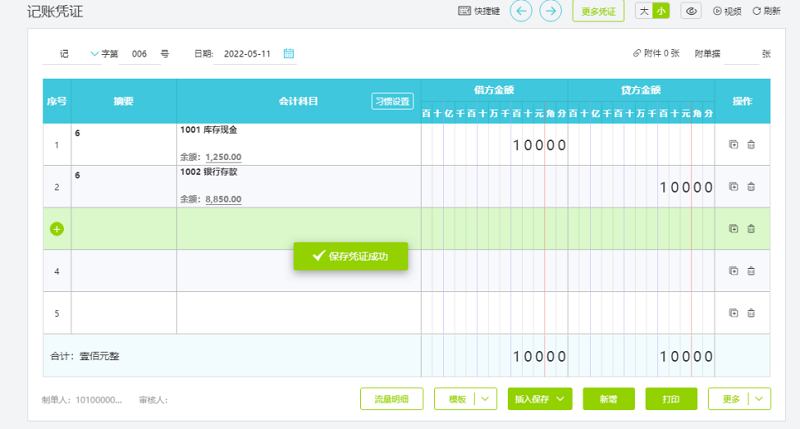Expand the 模板 dropdown arrow
Viewport: 800px width, 429px height.
[x=485, y=399]
